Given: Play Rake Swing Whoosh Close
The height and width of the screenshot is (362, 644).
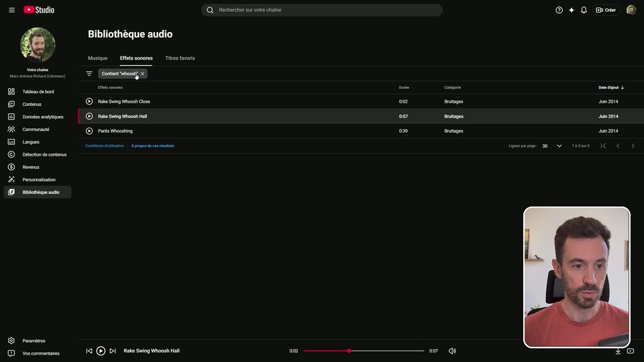Looking at the screenshot, I should (x=89, y=101).
